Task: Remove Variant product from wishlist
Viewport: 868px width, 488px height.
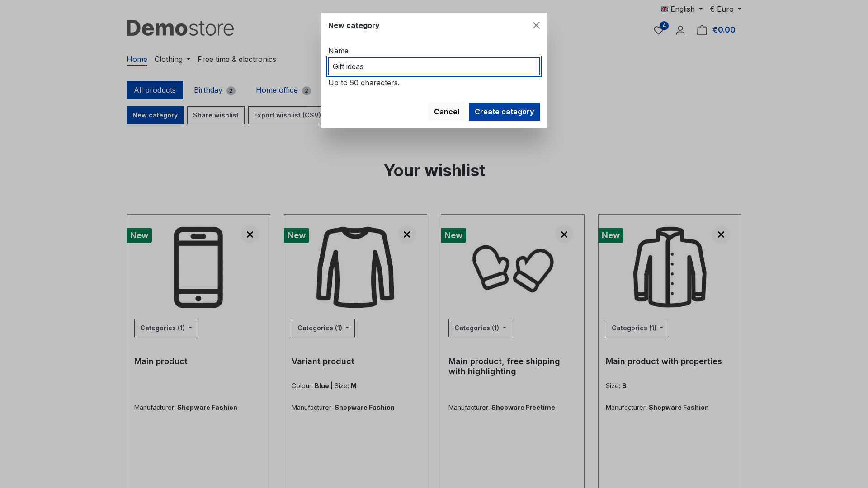Action: coord(407,235)
